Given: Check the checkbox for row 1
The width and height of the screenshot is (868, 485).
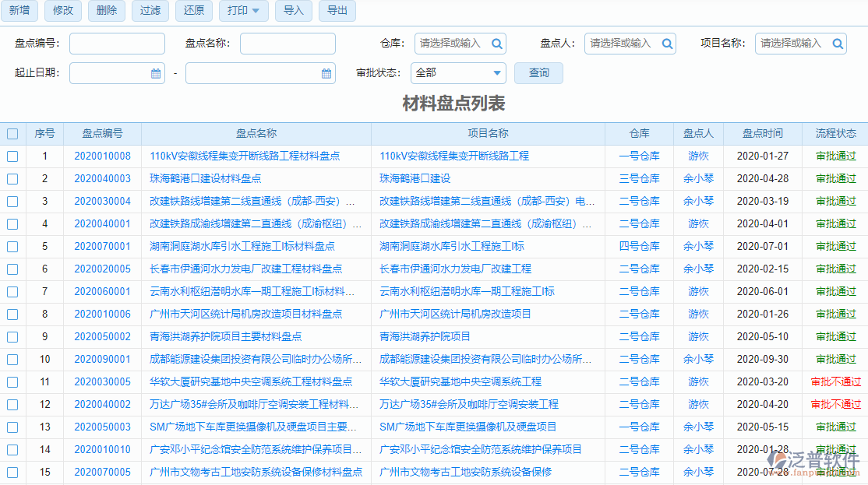Looking at the screenshot, I should pos(12,156).
